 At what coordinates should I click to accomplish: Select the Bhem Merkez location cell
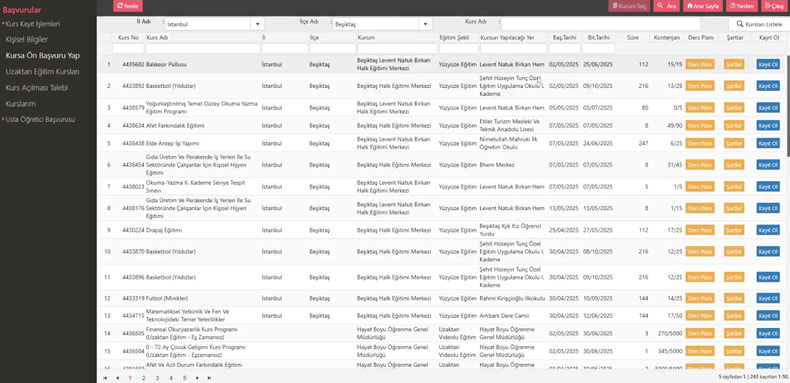coord(497,165)
